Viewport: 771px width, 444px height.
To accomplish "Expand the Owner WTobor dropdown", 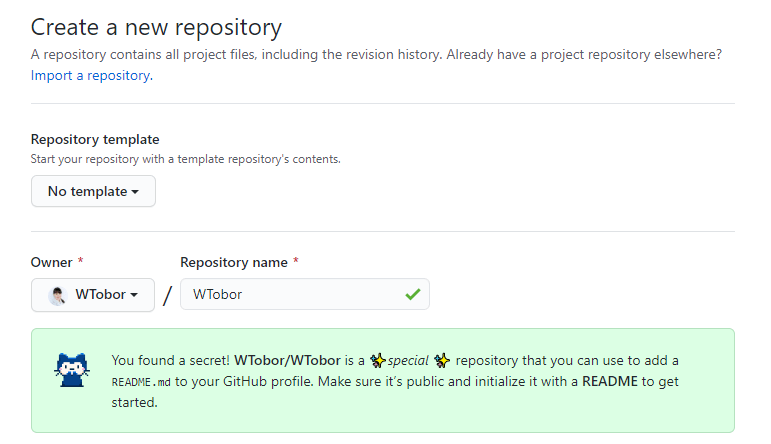I will tap(93, 294).
